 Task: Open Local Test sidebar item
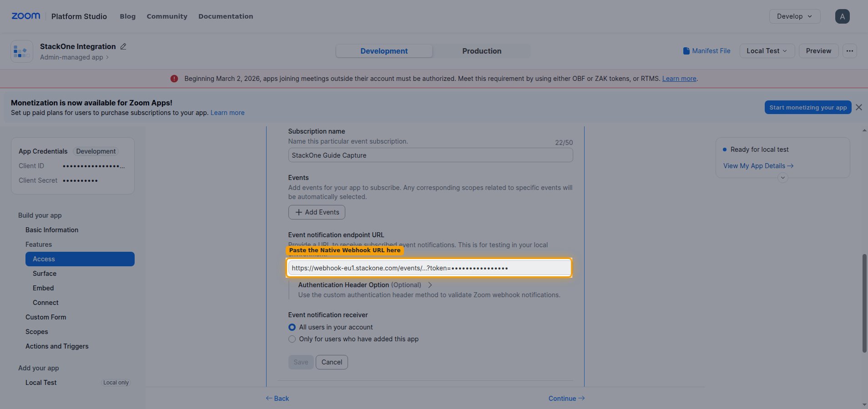click(x=41, y=383)
